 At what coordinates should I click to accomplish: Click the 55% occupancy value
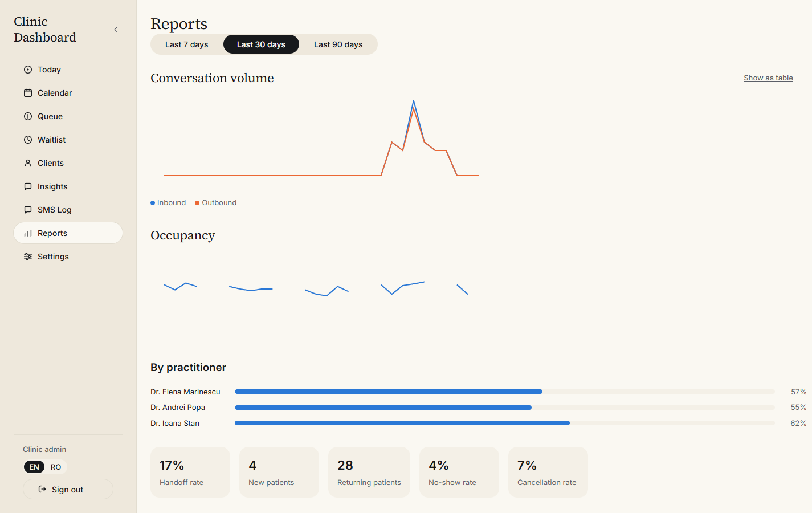point(798,408)
